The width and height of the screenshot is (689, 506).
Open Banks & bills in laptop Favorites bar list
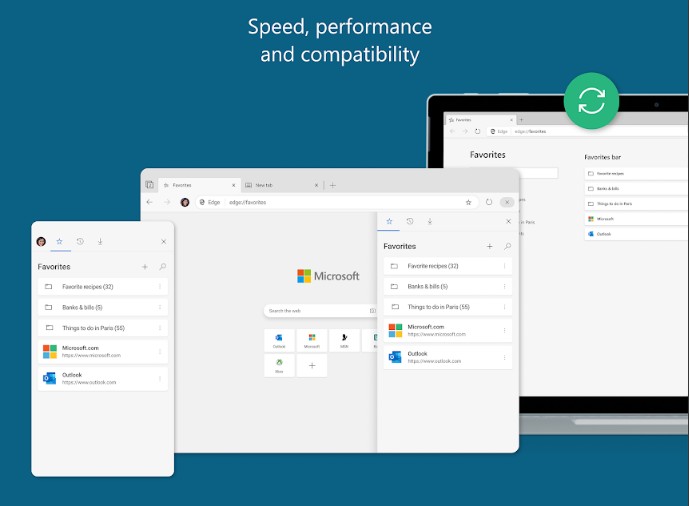(x=636, y=188)
